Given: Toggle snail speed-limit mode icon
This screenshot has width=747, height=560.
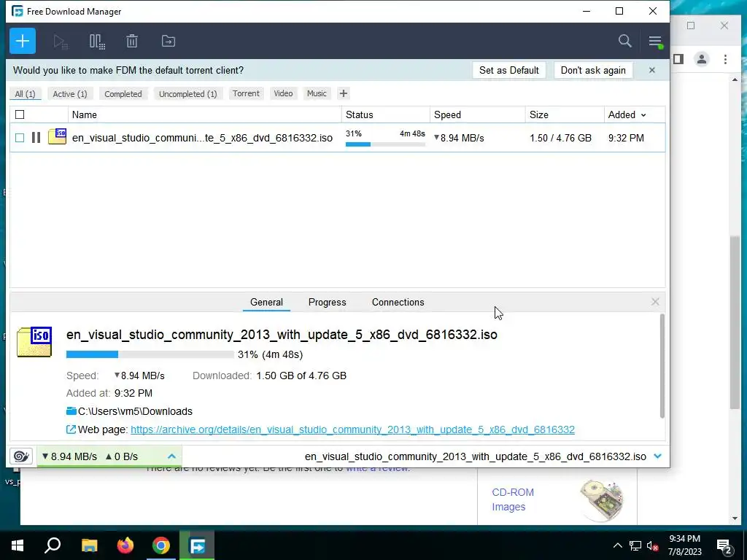Looking at the screenshot, I should tap(21, 456).
